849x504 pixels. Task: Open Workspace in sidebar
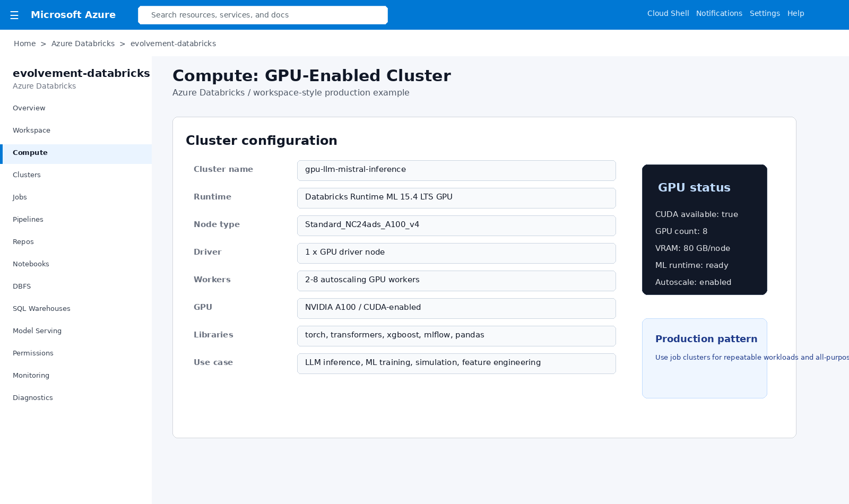[x=76, y=131]
